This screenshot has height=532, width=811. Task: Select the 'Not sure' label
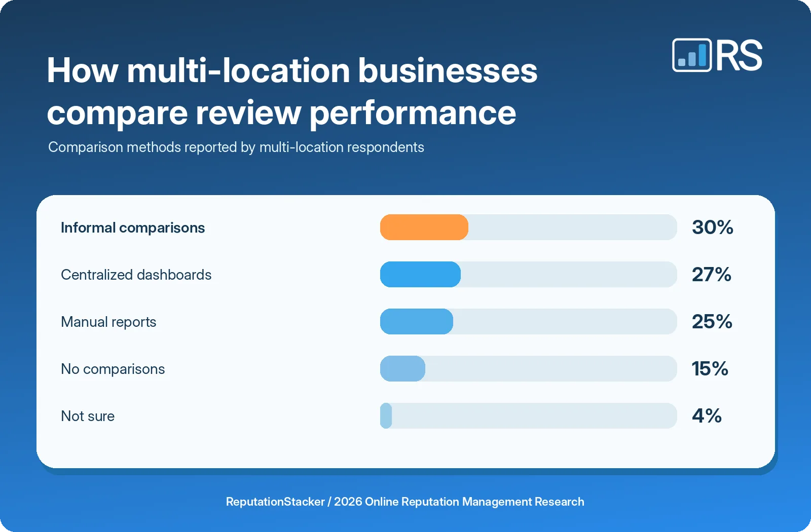tap(88, 416)
